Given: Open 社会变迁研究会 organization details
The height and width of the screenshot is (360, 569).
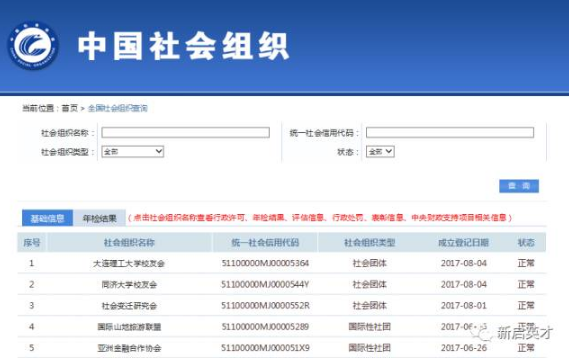Looking at the screenshot, I should 129,306.
